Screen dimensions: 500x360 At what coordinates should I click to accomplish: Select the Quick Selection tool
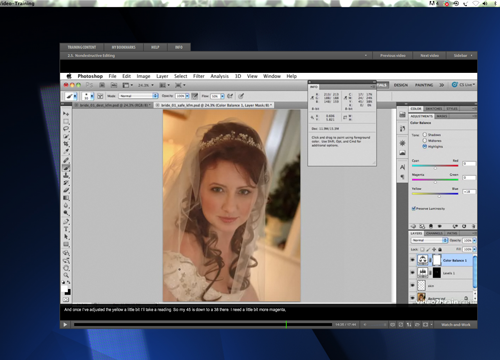[66, 137]
